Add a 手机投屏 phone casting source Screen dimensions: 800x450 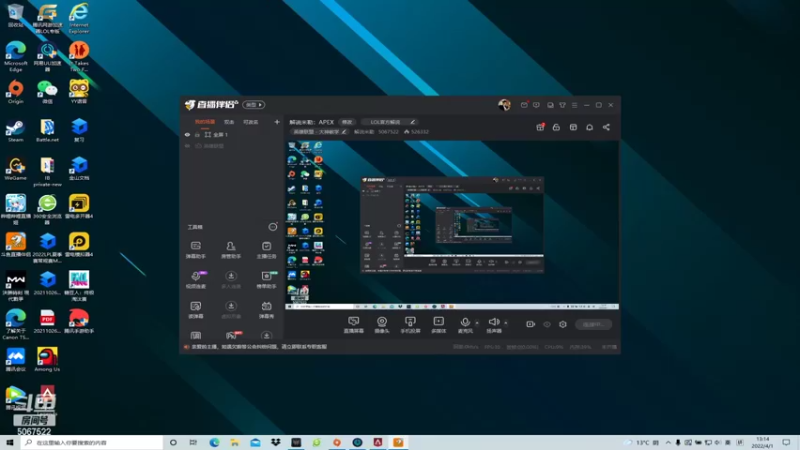(x=410, y=324)
